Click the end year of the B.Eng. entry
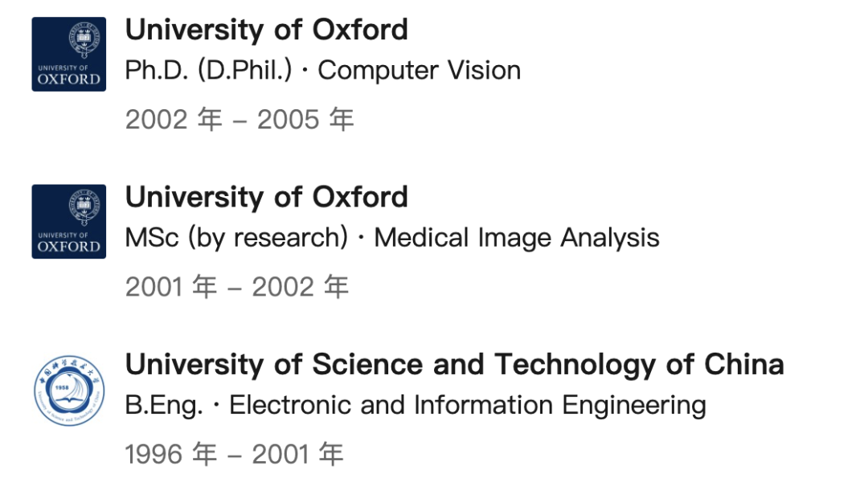The image size is (868, 482). 298,455
